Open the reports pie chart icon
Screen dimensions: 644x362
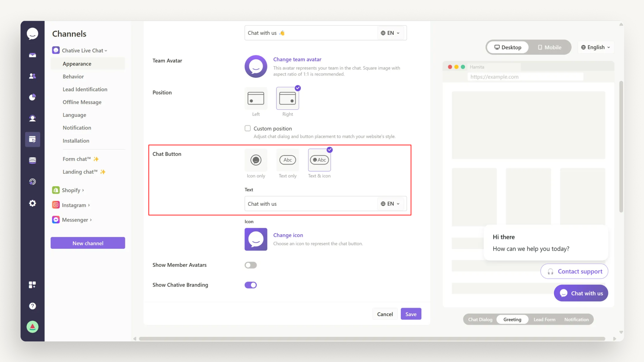tap(32, 97)
